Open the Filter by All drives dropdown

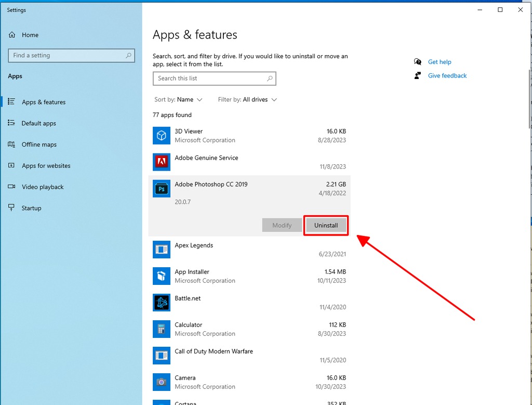(248, 99)
